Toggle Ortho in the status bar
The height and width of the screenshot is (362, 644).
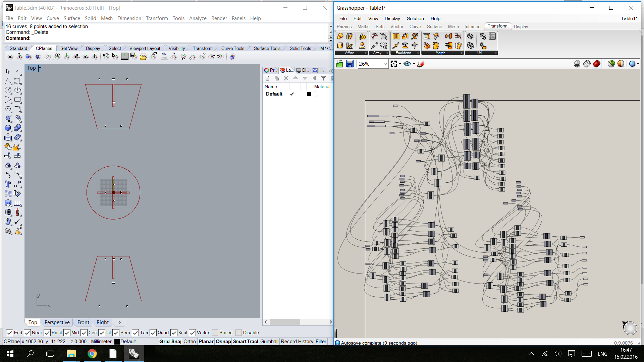tap(190, 341)
